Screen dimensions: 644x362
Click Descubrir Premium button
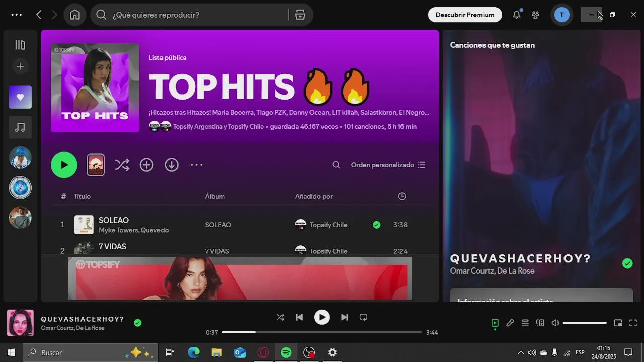tap(465, 15)
